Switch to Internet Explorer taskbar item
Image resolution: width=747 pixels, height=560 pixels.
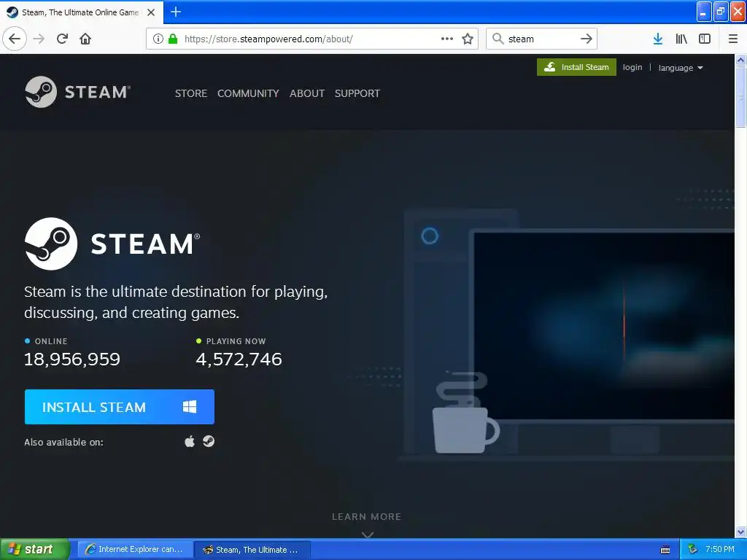pyautogui.click(x=135, y=550)
